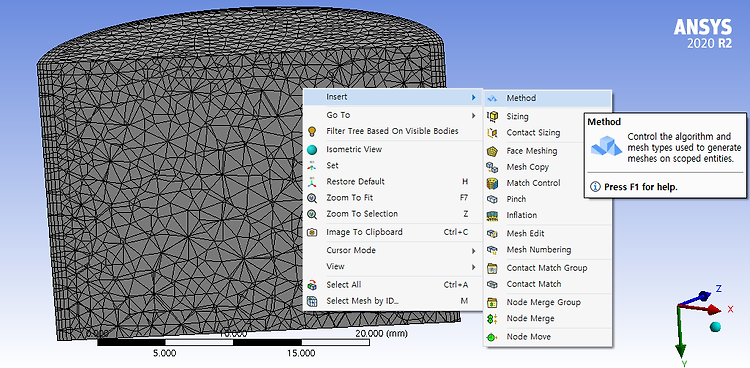Click the Mesh Copy icon

492,167
